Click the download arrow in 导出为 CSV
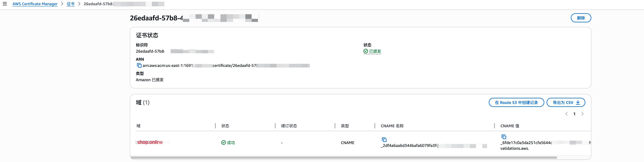The image size is (644, 162). 578,102
